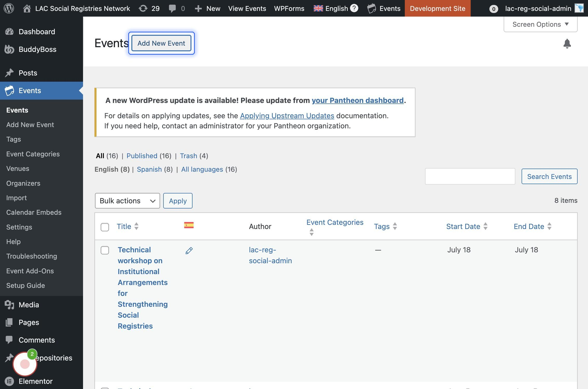Check the Technical workshop event row checkbox
Viewport: 588px width, 389px height.
105,250
